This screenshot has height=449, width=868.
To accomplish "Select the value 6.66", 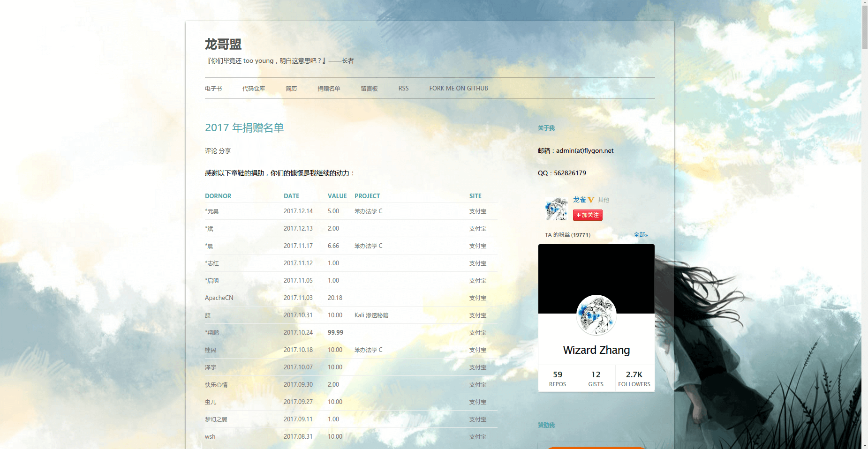I will pos(333,246).
